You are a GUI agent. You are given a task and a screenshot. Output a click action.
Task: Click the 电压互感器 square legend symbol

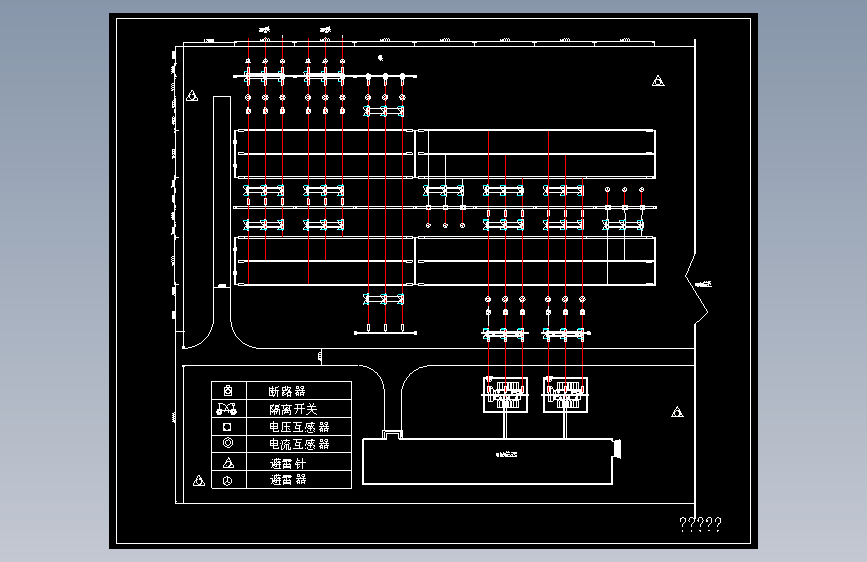227,427
